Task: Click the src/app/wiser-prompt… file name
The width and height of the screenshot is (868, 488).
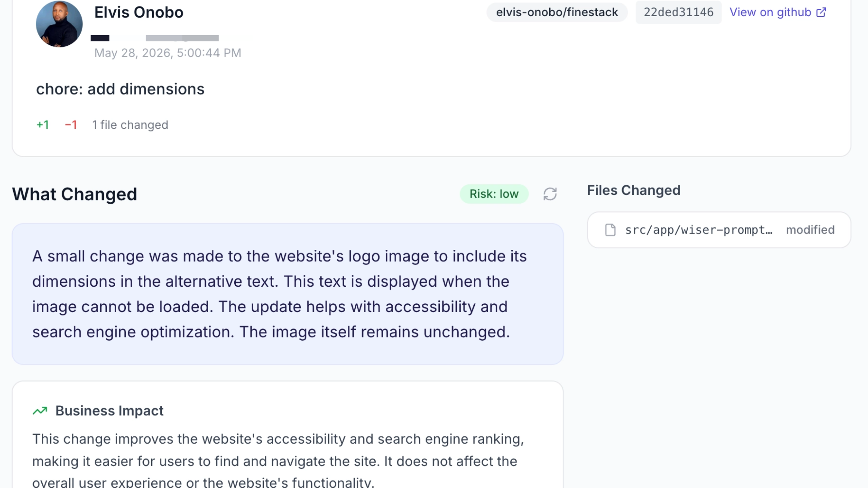Action: tap(698, 230)
